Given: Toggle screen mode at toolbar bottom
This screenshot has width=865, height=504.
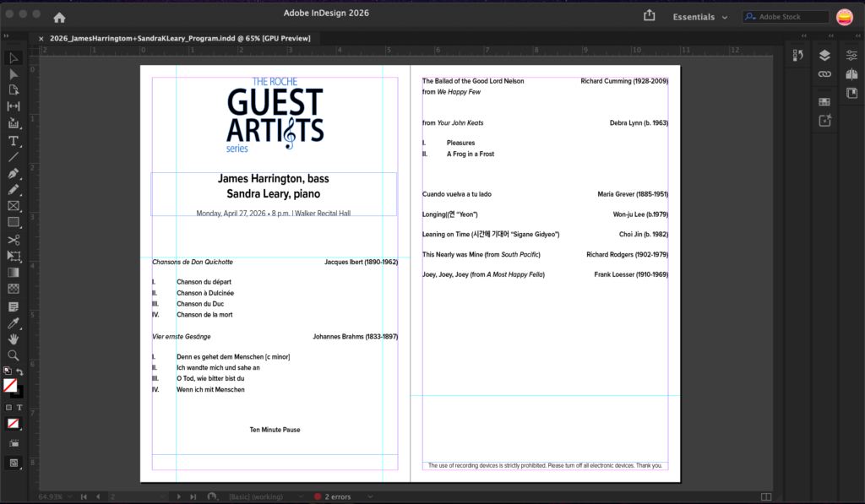Looking at the screenshot, I should click(14, 463).
